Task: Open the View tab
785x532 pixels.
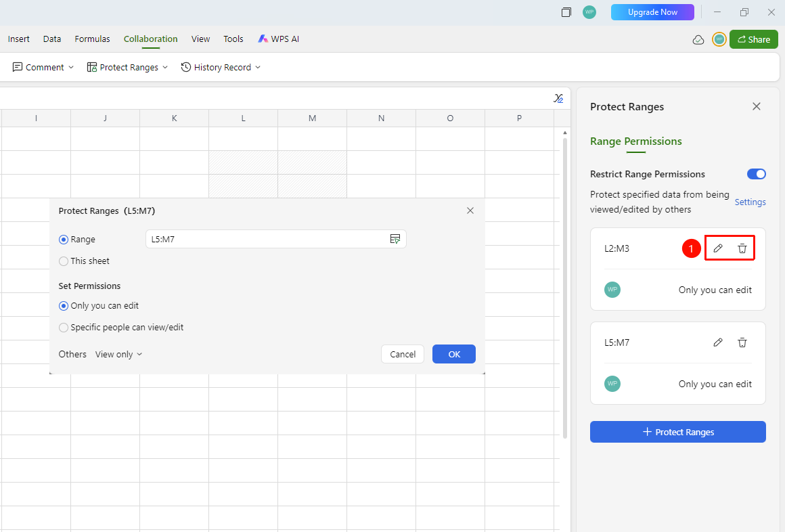Action: click(200, 39)
